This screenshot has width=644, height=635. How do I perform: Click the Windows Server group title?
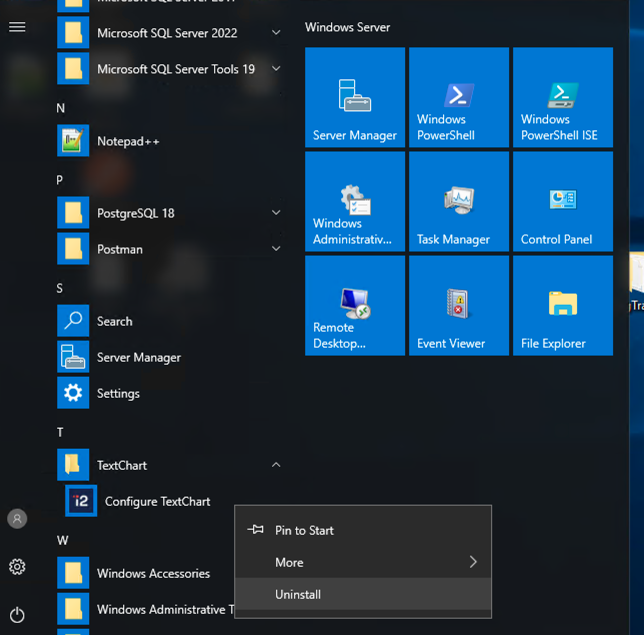(x=347, y=27)
